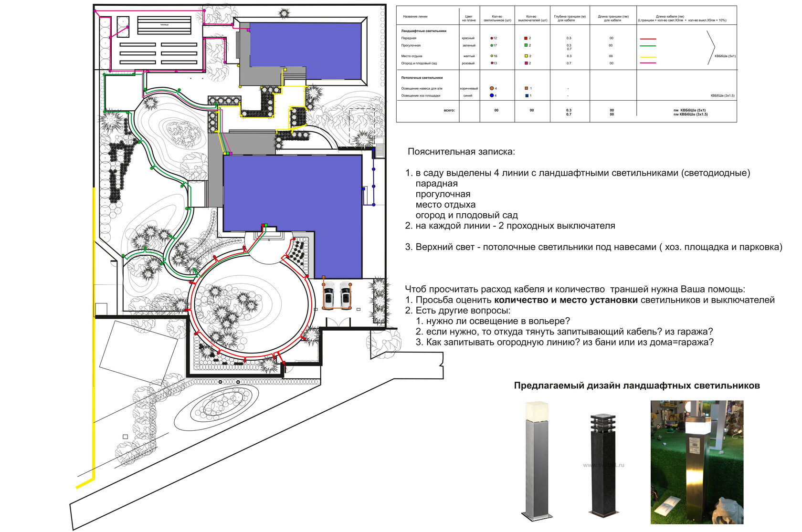Click the green cable line sample in the legend
This screenshot has width=802, height=532.
[x=648, y=46]
